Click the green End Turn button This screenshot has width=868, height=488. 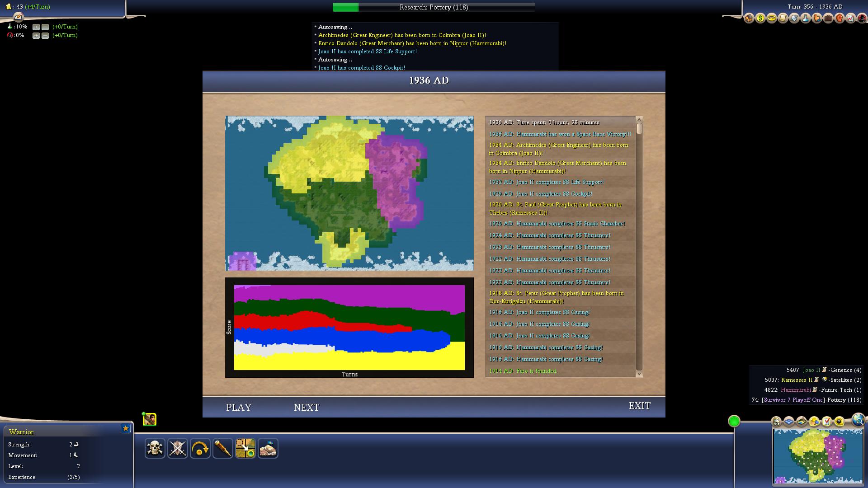(x=734, y=421)
